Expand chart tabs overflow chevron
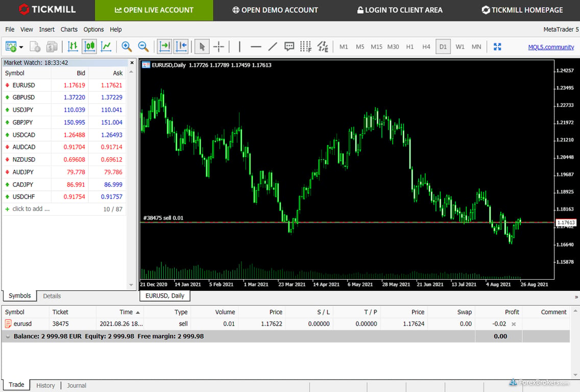580x392 pixels. (x=576, y=297)
